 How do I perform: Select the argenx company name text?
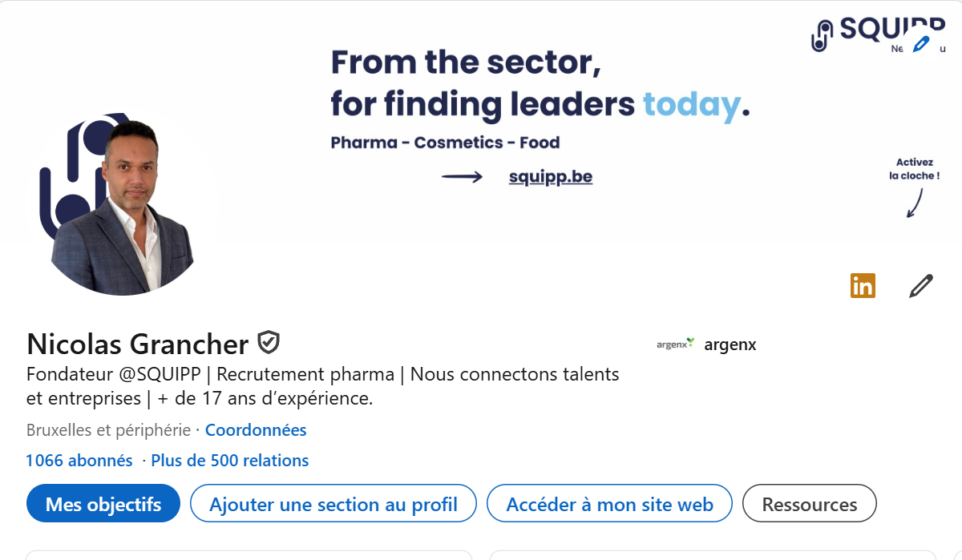click(x=730, y=345)
